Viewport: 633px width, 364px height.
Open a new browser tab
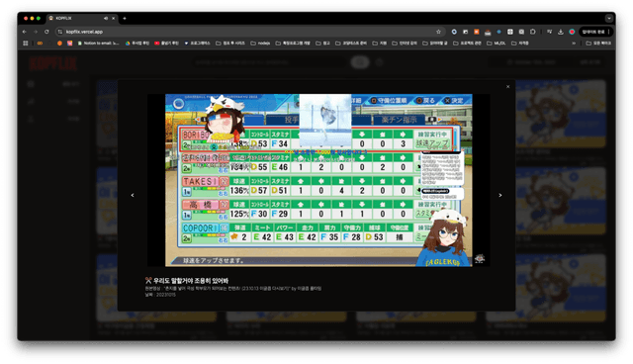125,18
